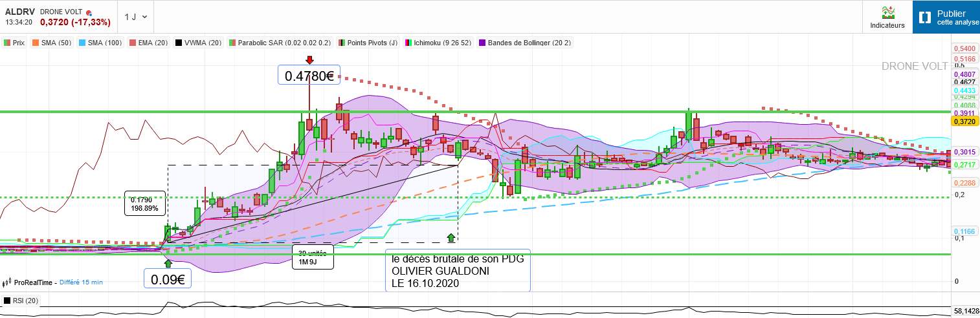The width and height of the screenshot is (980, 318).
Task: Click the 0,5166 price axis tag
Action: [x=964, y=58]
